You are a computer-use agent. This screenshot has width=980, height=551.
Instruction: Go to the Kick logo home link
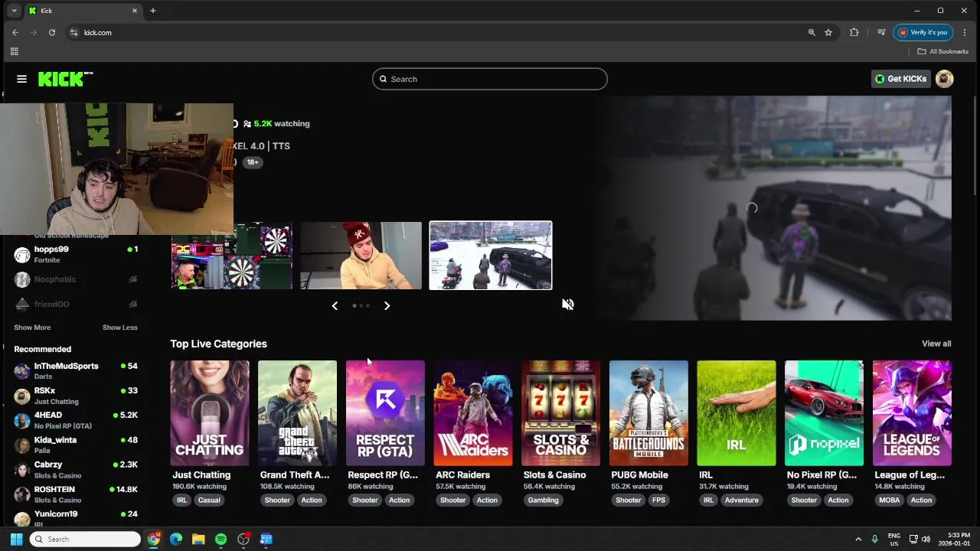tap(66, 79)
